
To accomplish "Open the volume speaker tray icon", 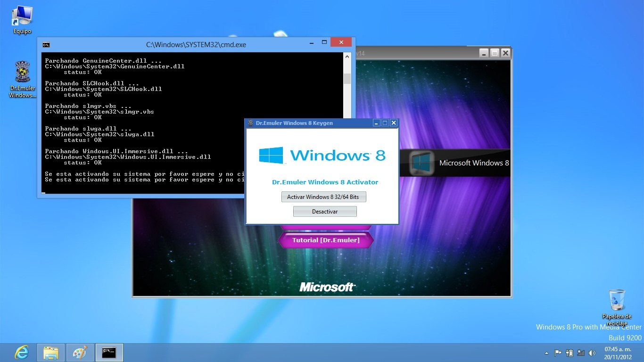I will coord(592,353).
